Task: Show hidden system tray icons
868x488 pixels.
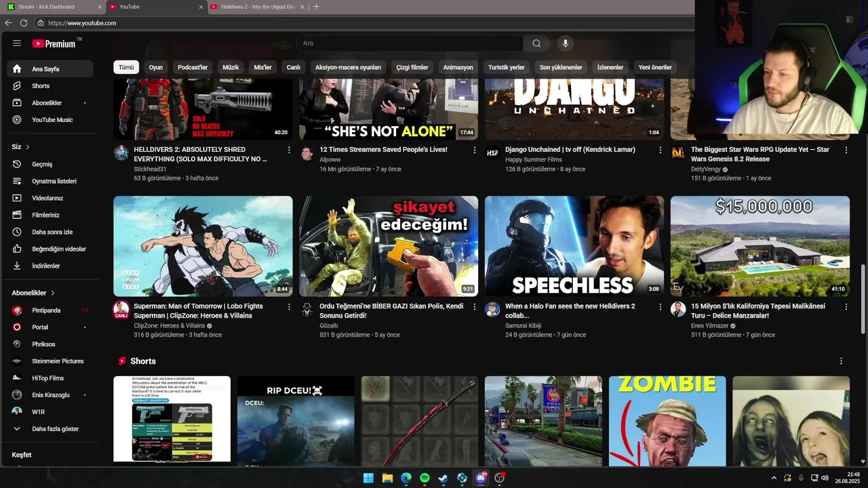Action: 774,478
